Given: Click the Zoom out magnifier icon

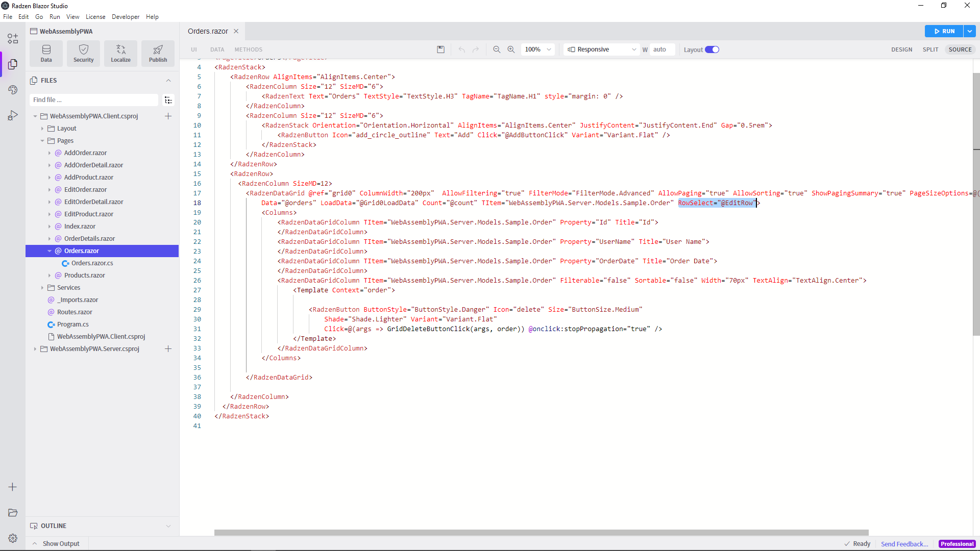Looking at the screenshot, I should pos(497,49).
